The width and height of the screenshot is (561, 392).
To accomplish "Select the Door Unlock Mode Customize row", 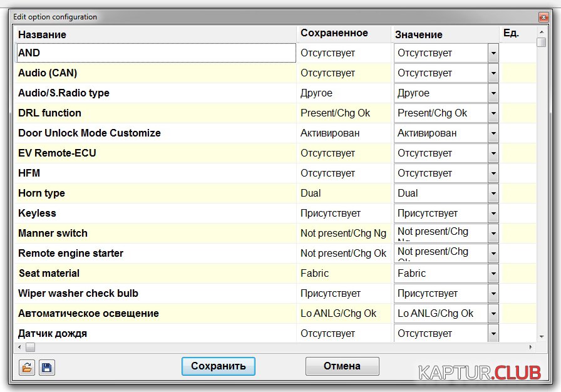I will (x=90, y=133).
